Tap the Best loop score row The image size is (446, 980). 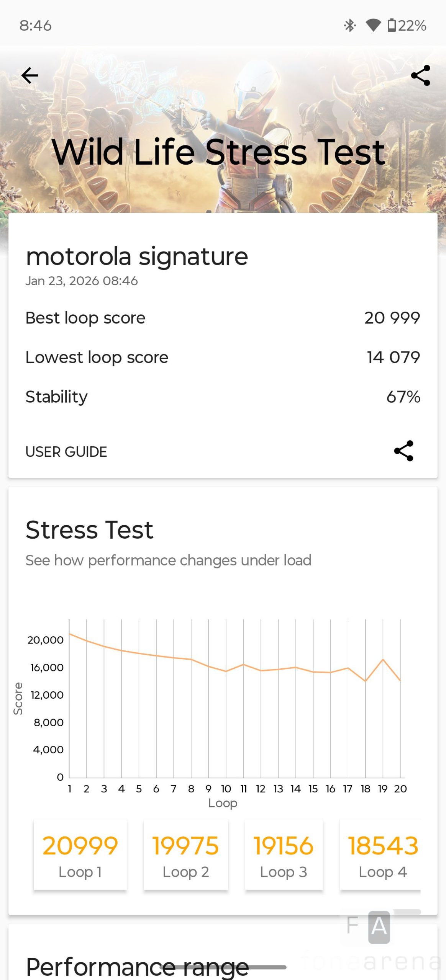pyautogui.click(x=223, y=318)
